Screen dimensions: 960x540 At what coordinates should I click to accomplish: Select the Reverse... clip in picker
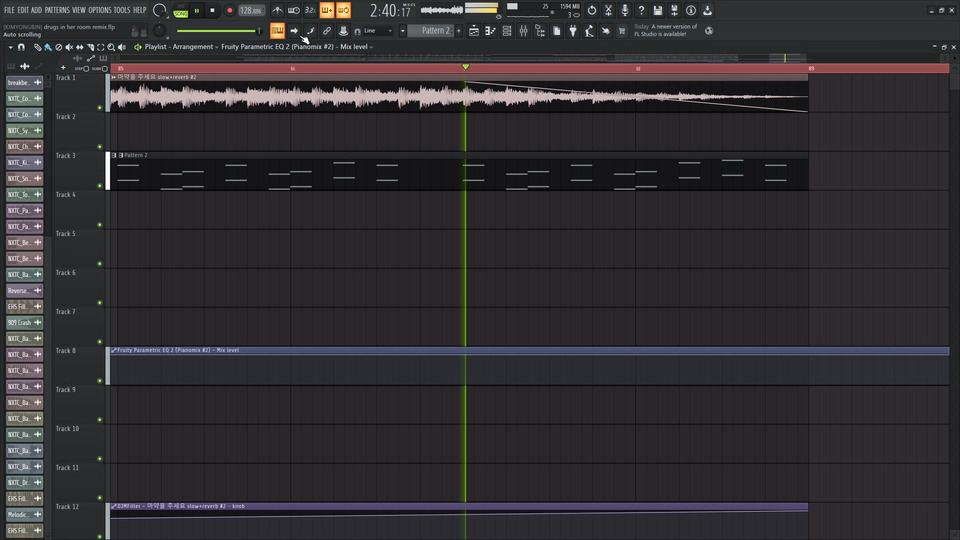point(24,291)
